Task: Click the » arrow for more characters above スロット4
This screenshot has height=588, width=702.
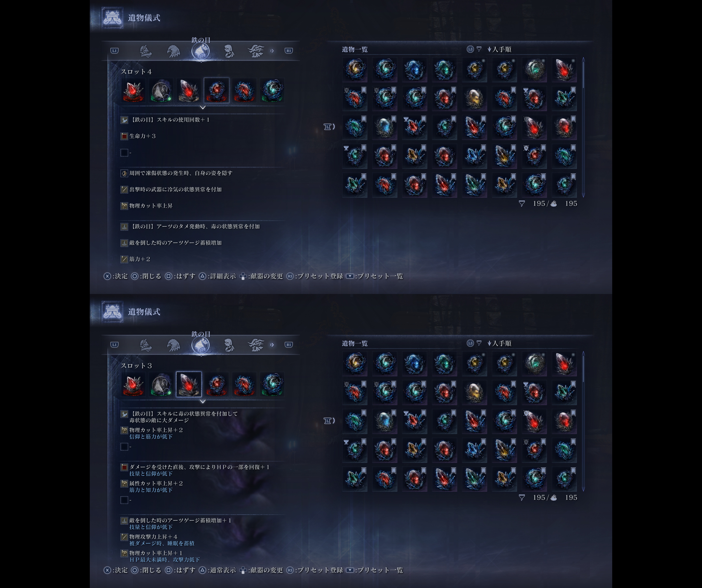Action: click(272, 51)
